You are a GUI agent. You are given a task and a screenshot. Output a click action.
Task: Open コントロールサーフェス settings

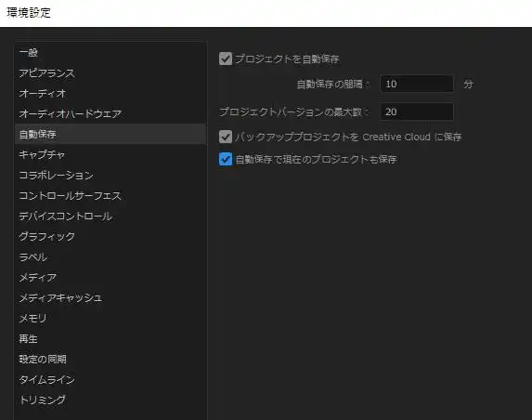(110, 195)
